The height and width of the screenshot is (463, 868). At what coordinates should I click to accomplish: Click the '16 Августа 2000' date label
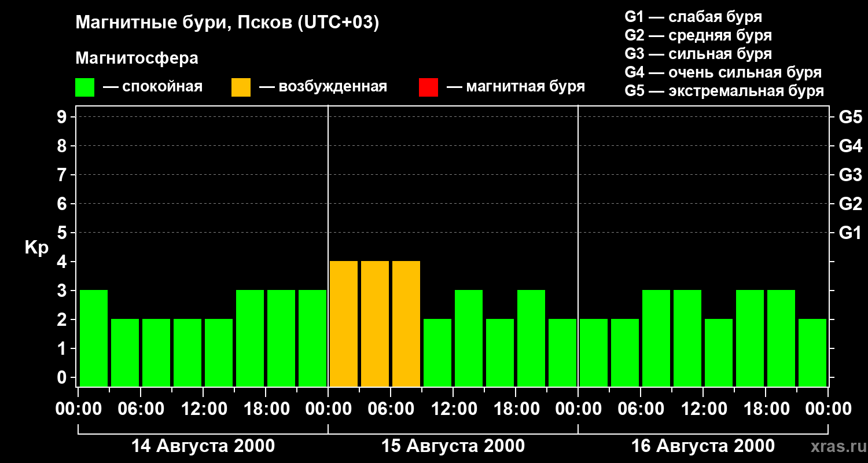[x=703, y=446]
